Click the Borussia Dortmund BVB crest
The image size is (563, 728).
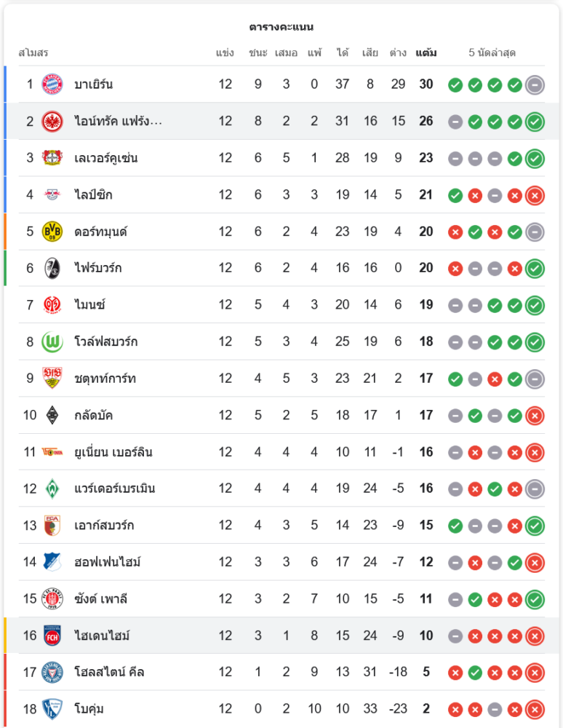(x=52, y=232)
